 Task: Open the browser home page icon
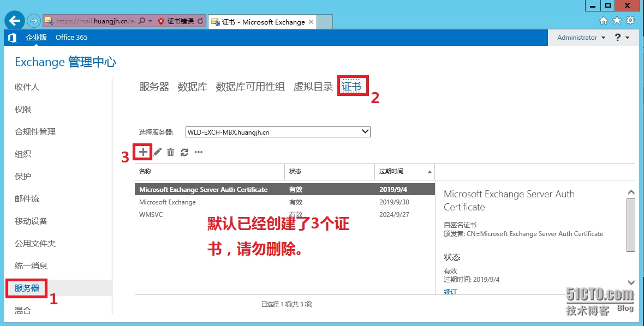pos(603,21)
